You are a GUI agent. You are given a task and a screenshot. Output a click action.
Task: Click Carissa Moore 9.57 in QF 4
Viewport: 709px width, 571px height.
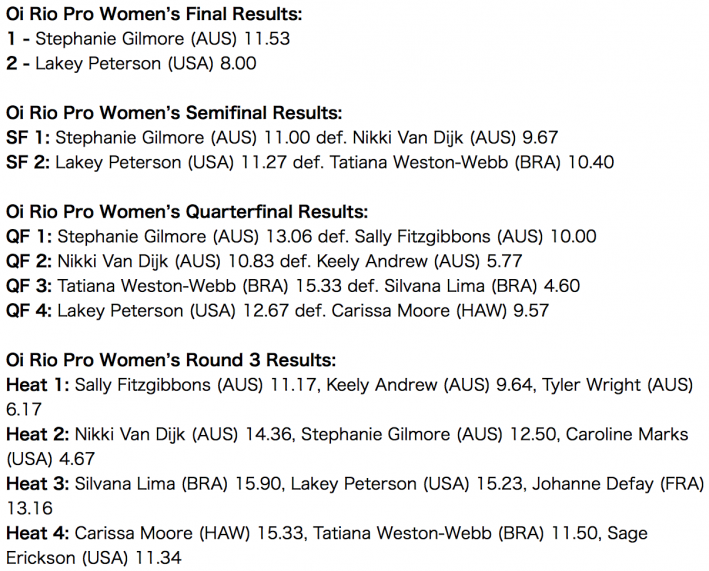[x=440, y=311]
